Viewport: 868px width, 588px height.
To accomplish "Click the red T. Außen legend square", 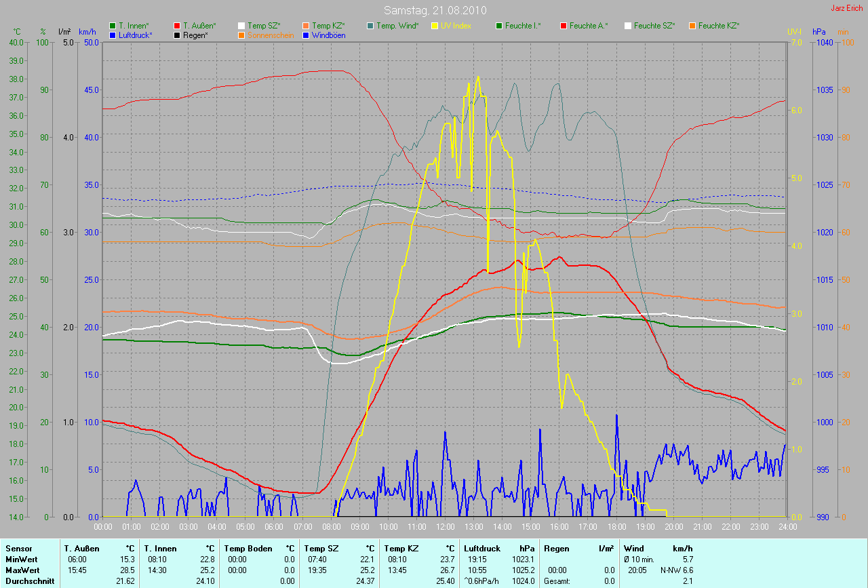I will point(178,26).
